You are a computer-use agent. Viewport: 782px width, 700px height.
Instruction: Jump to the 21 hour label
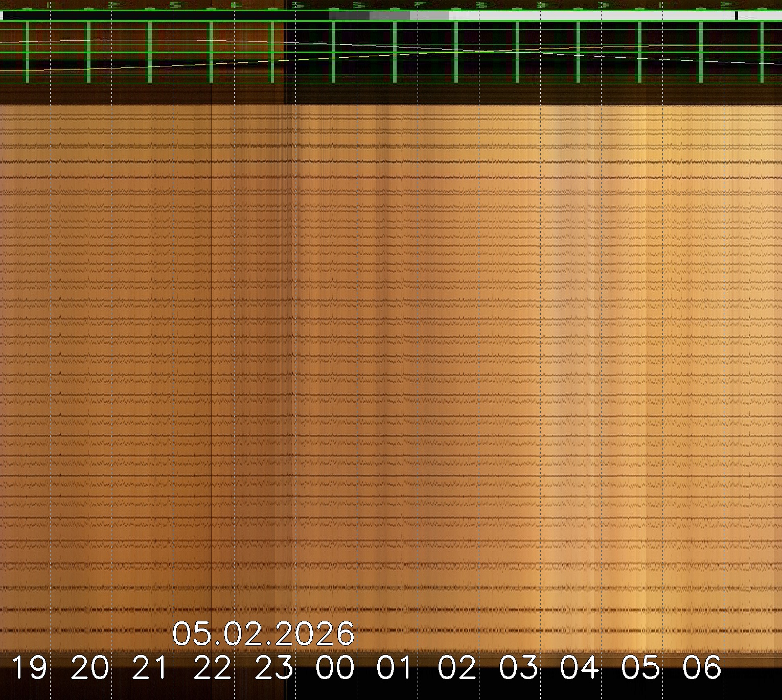click(x=150, y=668)
